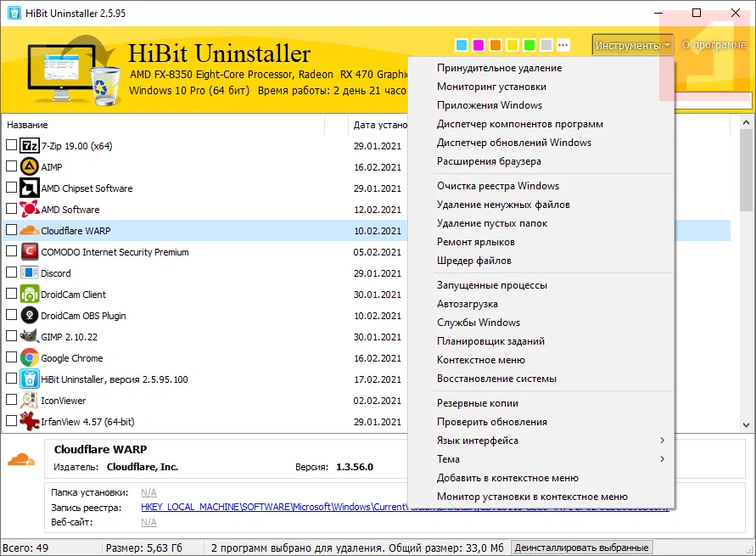The image size is (756, 556).
Task: Pick the green theme color swatch
Action: (x=529, y=45)
